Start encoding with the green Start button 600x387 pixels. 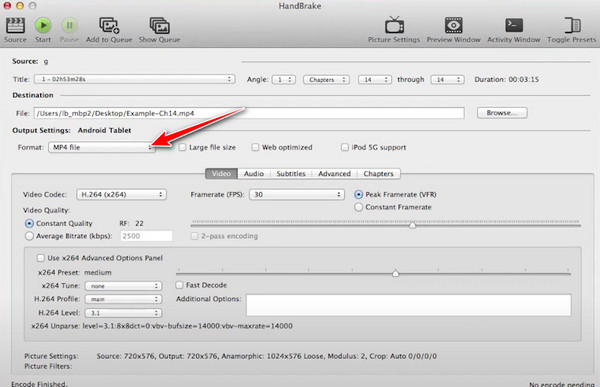[x=43, y=26]
